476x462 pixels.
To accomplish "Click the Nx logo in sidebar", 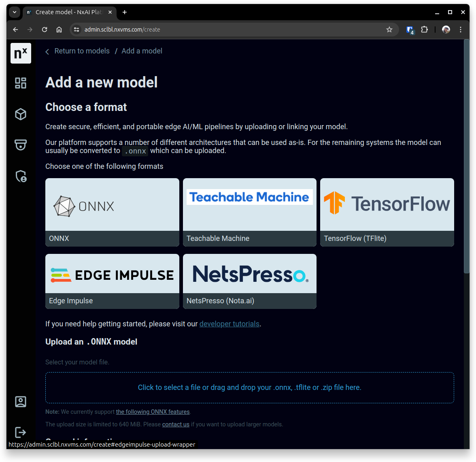I will coord(21,53).
